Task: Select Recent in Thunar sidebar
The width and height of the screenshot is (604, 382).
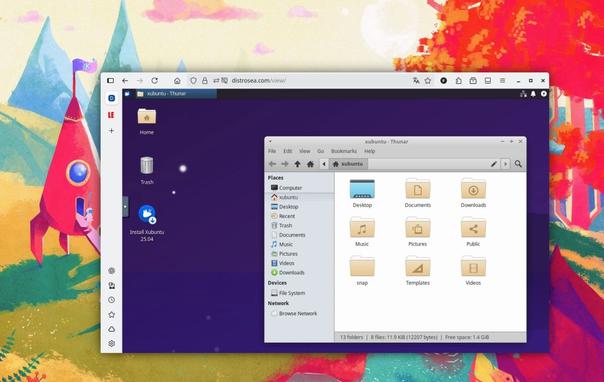Action: (300, 216)
